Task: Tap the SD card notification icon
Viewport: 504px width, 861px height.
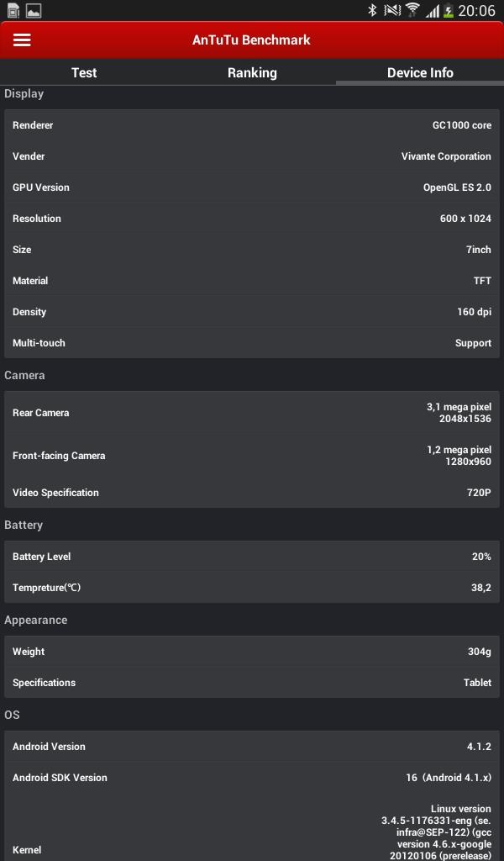Action: 13,11
